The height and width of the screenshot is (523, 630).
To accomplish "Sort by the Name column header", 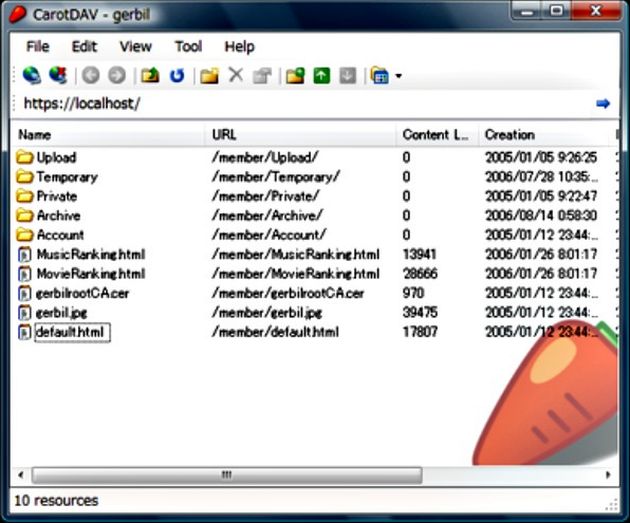I will (x=108, y=135).
